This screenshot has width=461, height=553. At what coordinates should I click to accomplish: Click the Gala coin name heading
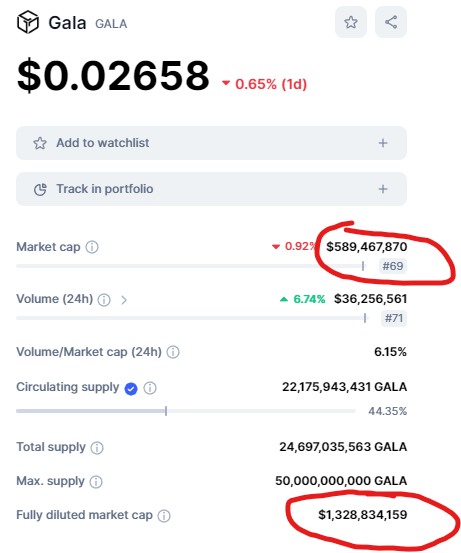(67, 23)
